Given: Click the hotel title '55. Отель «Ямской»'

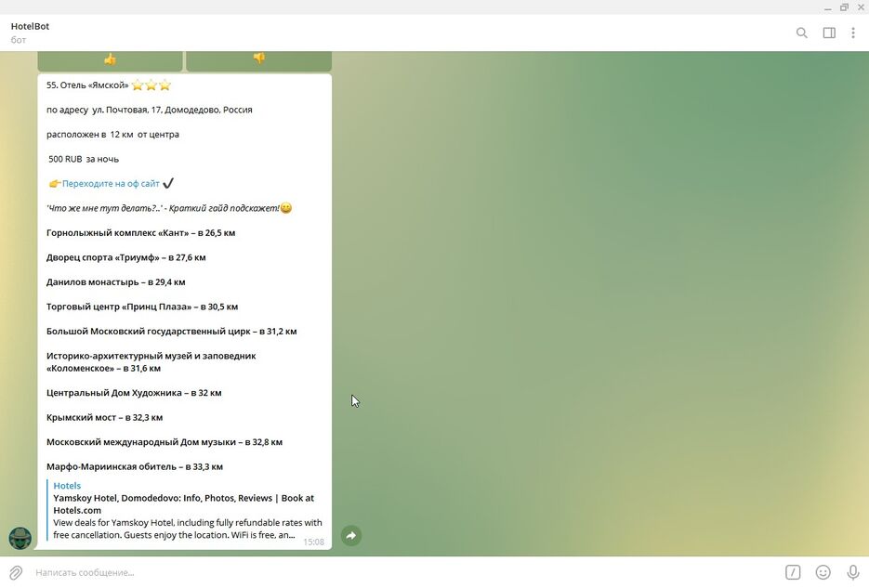Looking at the screenshot, I should tap(87, 85).
